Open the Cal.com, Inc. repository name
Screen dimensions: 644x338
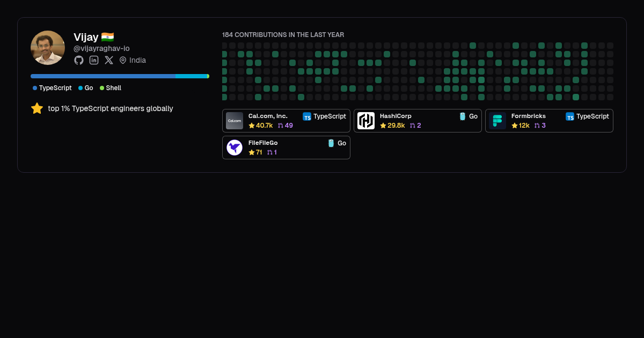pos(268,116)
